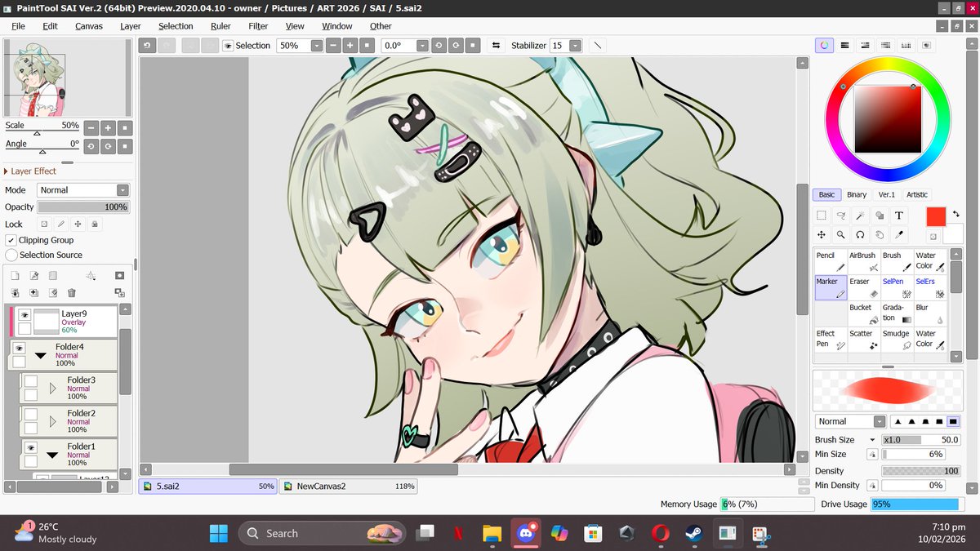
Task: Choose the SelPen tool
Action: tap(897, 287)
